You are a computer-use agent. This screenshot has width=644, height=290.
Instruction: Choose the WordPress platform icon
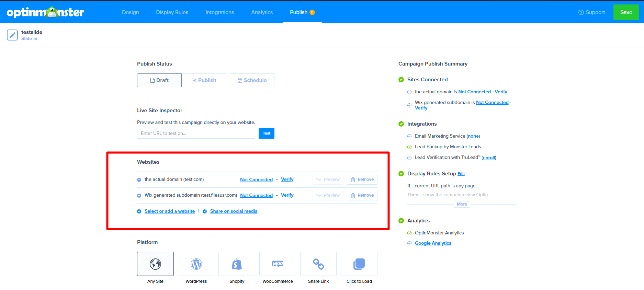click(x=196, y=264)
